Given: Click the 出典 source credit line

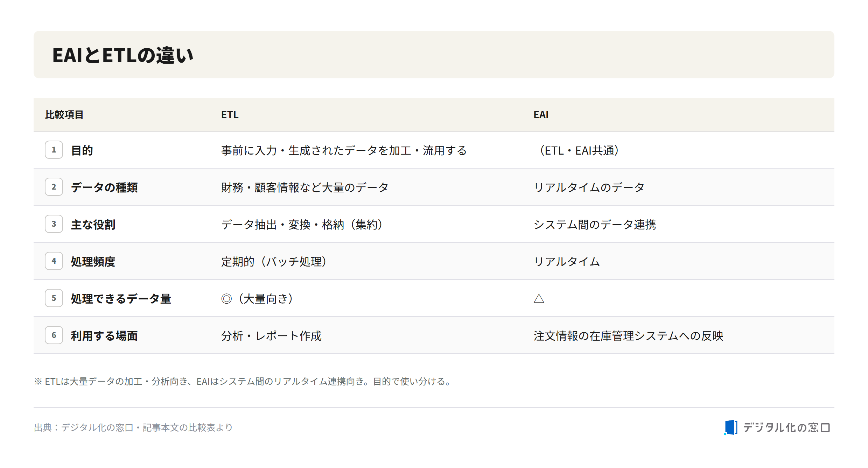Looking at the screenshot, I should pos(133,427).
